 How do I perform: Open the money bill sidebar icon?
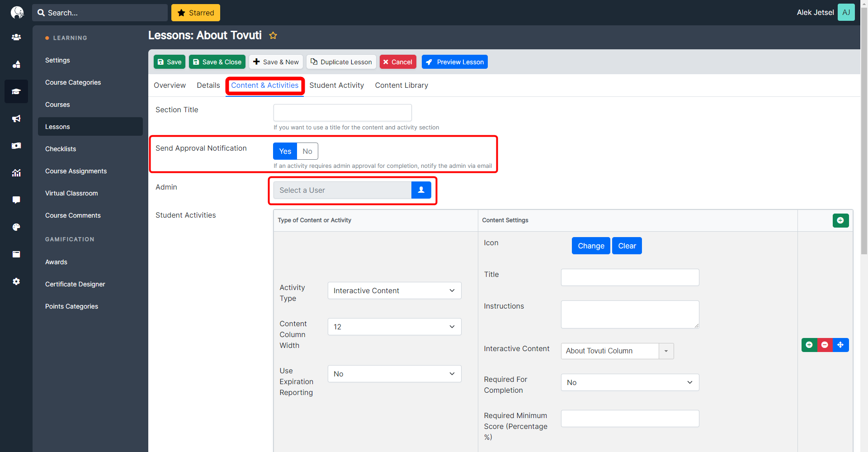(x=16, y=146)
